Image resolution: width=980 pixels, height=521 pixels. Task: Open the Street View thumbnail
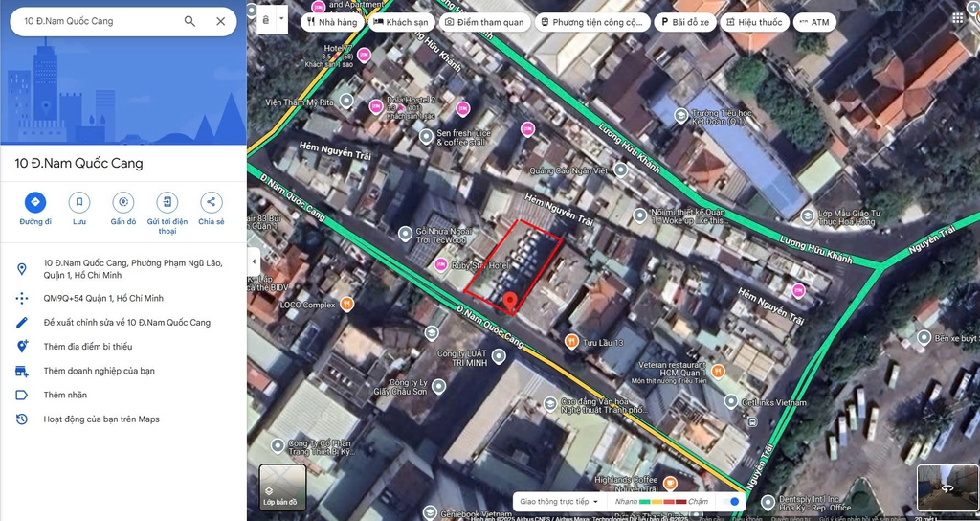(x=947, y=487)
